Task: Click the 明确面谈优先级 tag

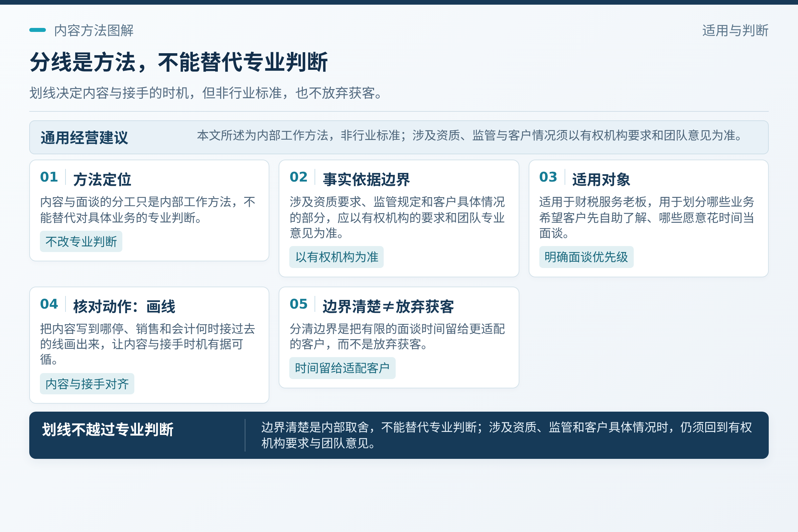Action: tap(586, 257)
